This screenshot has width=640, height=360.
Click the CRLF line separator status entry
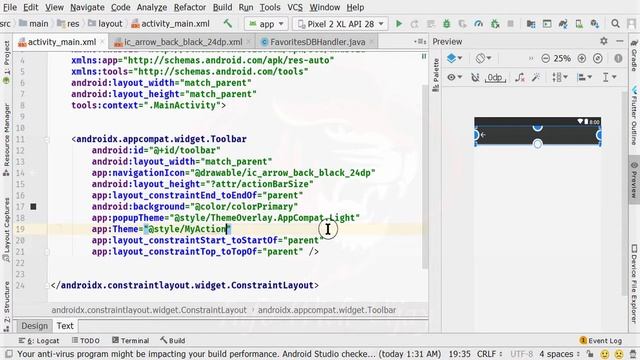[x=489, y=354]
